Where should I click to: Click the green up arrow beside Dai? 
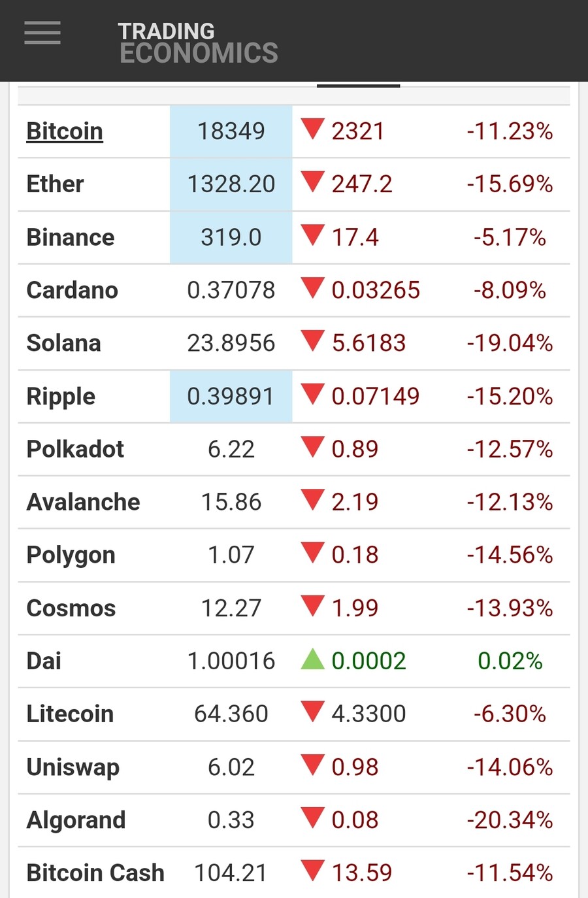pos(313,659)
